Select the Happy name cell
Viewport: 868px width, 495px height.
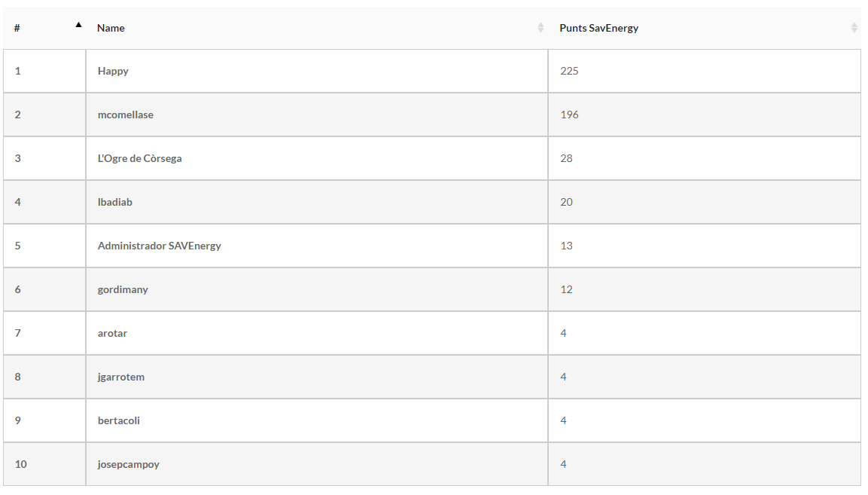113,71
